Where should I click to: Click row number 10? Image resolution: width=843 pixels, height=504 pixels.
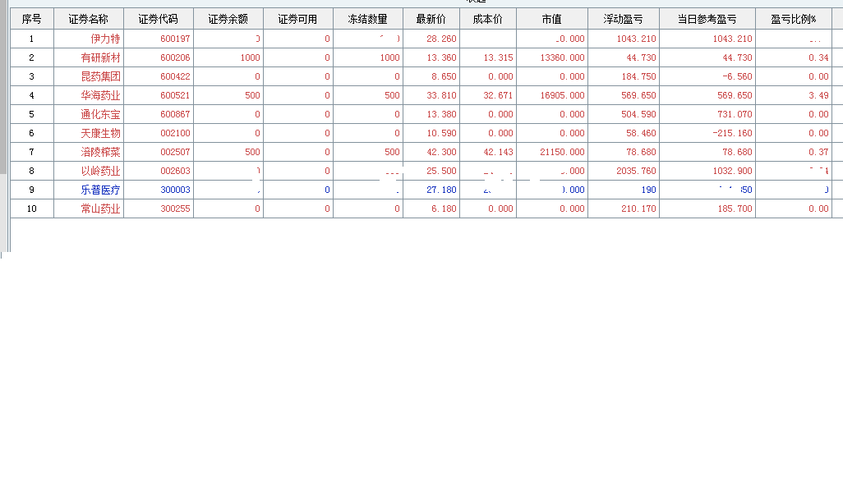[x=32, y=208]
